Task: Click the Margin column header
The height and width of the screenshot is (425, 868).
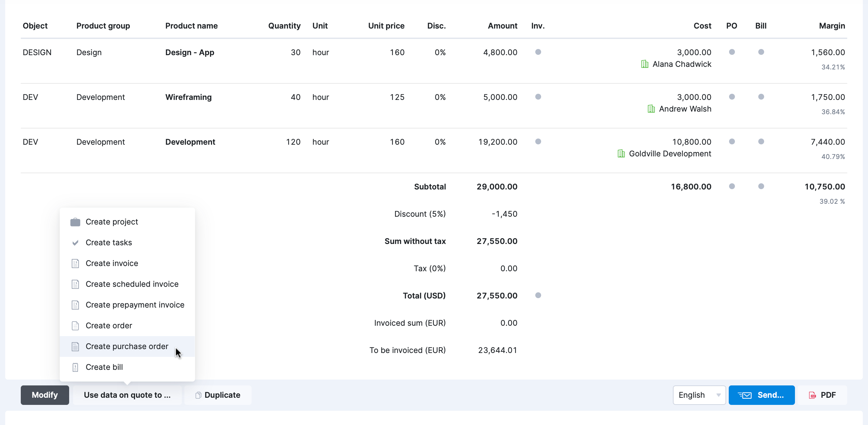Action: (x=832, y=26)
